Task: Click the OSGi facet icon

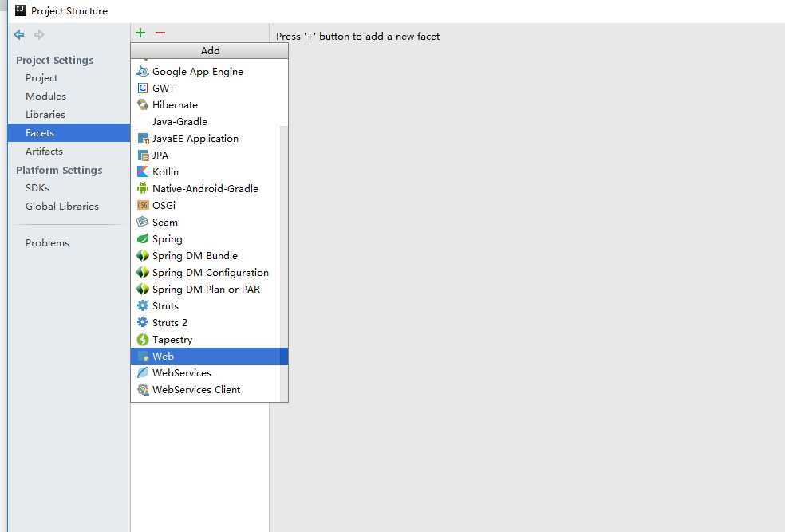Action: 143,205
